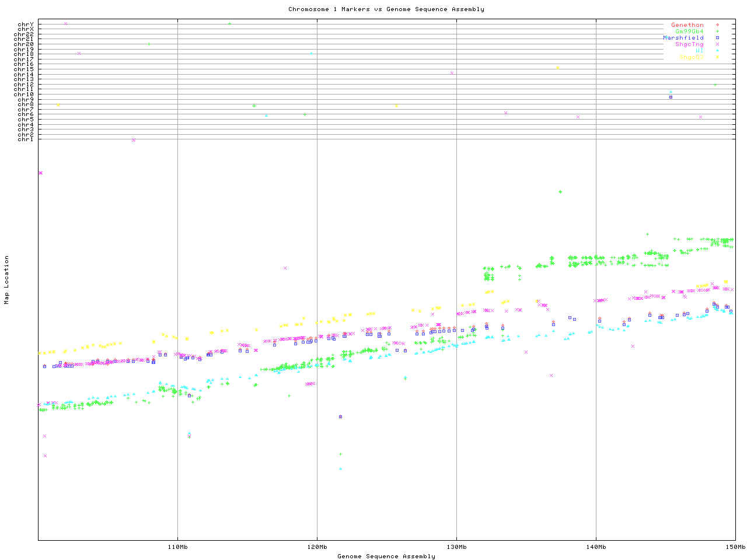Click the chrY y-axis label
This screenshot has width=747, height=560.
tap(26, 24)
